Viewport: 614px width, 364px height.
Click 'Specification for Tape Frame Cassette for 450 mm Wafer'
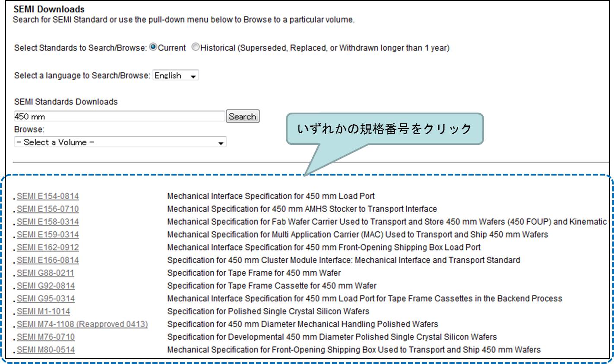(x=272, y=286)
